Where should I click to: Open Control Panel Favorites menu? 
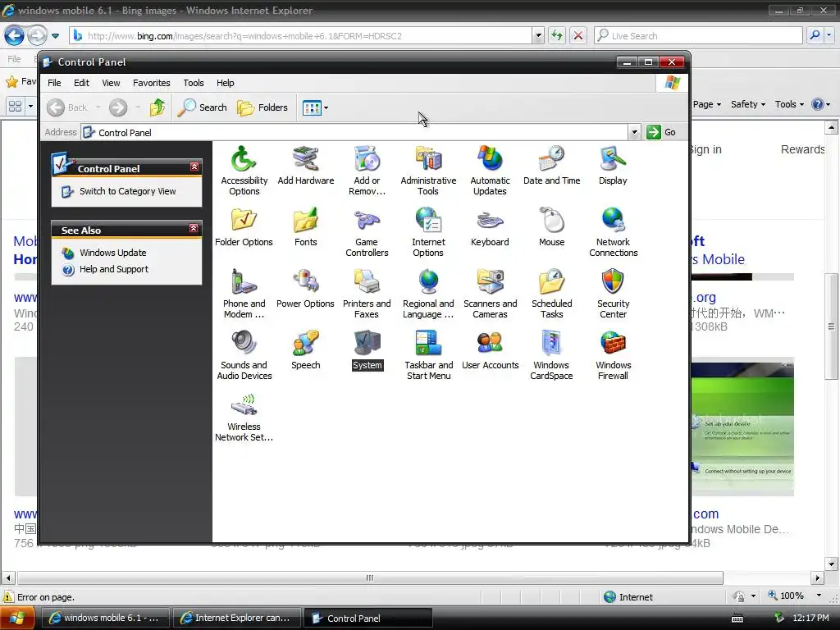pos(152,83)
